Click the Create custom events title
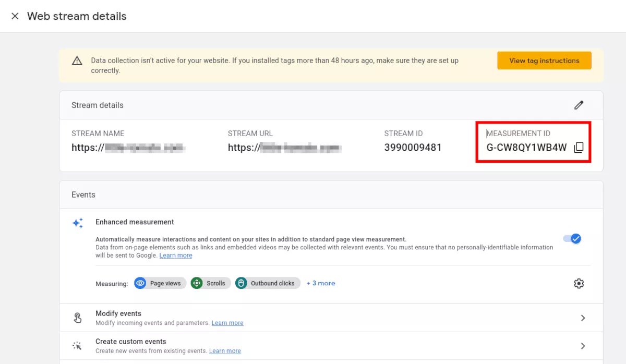This screenshot has width=626, height=364. [131, 342]
